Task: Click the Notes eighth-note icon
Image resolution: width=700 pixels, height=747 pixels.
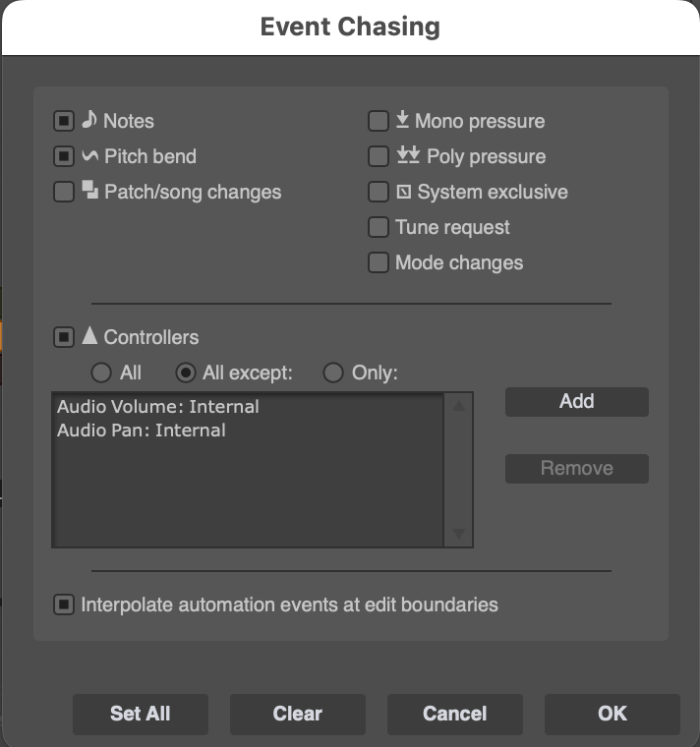Action: (x=89, y=120)
